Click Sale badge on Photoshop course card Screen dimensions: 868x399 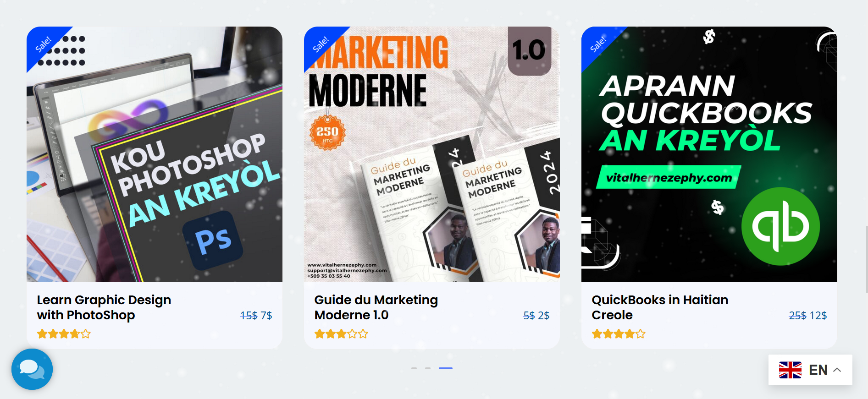(x=44, y=44)
